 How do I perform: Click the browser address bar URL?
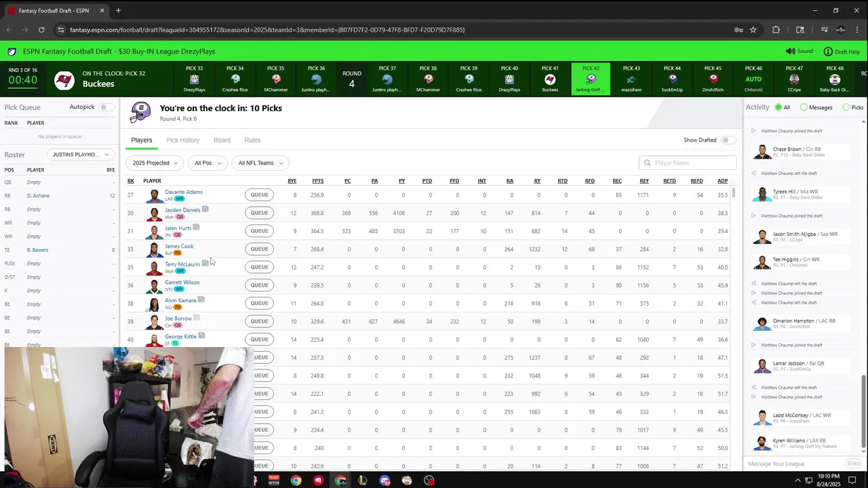267,30
